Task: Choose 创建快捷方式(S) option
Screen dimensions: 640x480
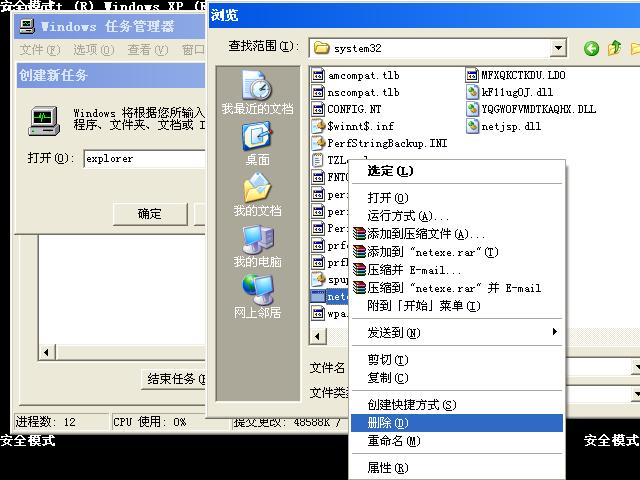Action: (x=456, y=404)
